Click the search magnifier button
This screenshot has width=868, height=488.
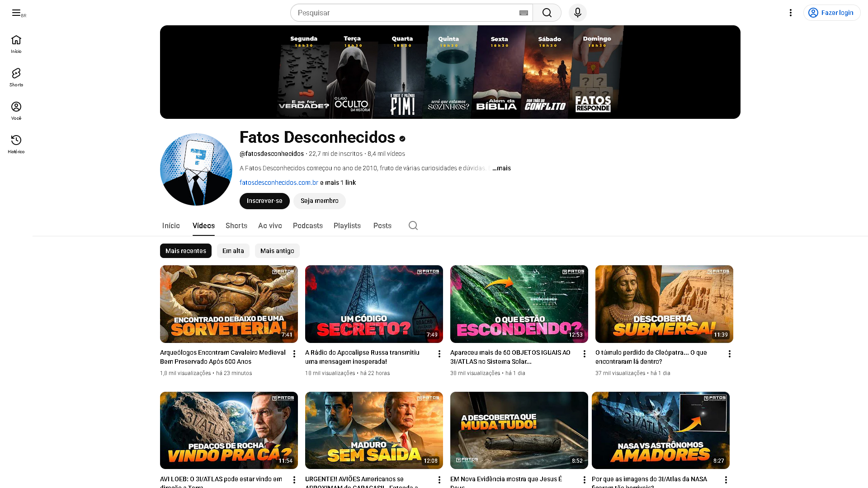(547, 13)
